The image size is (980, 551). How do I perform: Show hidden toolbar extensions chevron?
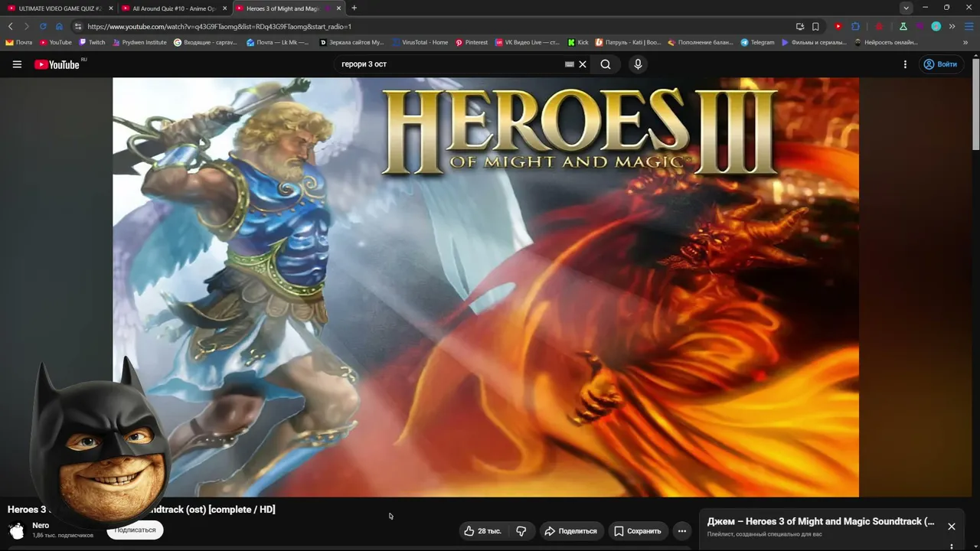point(952,26)
